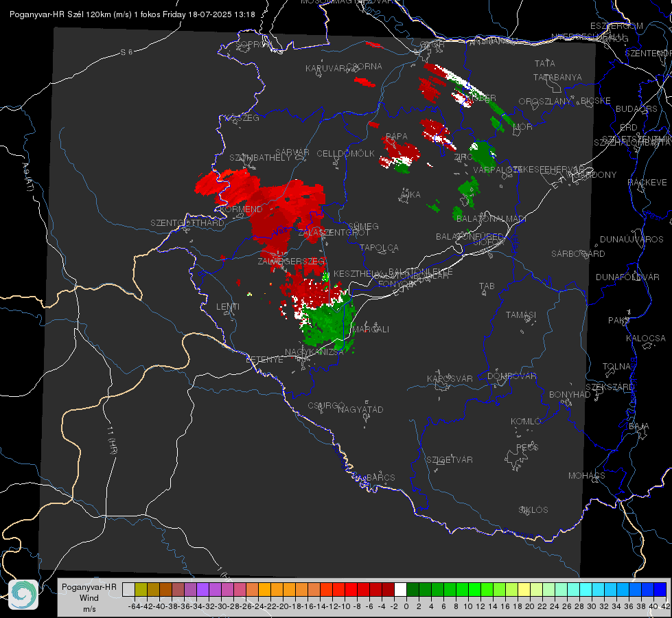
Task: Select the BAJA map label
Action: pos(639,426)
